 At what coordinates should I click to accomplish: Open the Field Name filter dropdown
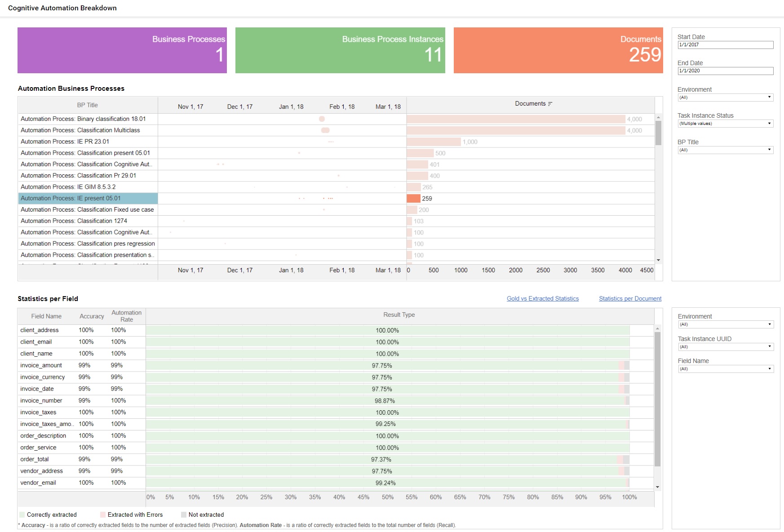coord(726,369)
